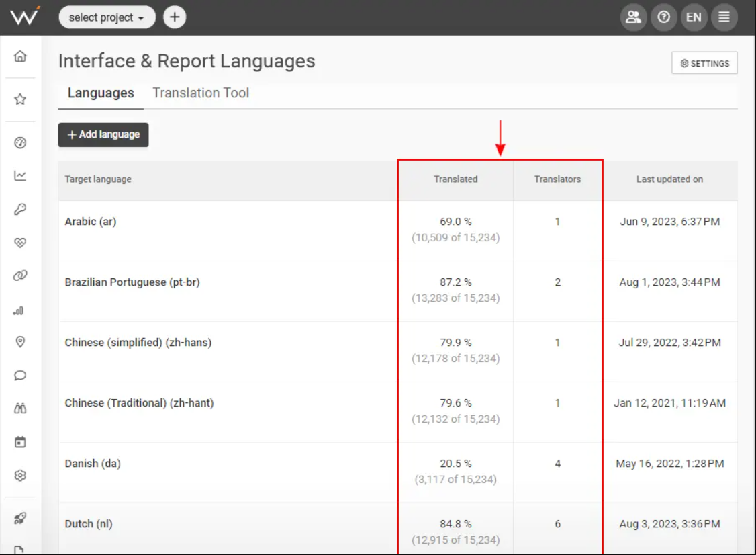Click the rocket icon in sidebar

coord(20,518)
